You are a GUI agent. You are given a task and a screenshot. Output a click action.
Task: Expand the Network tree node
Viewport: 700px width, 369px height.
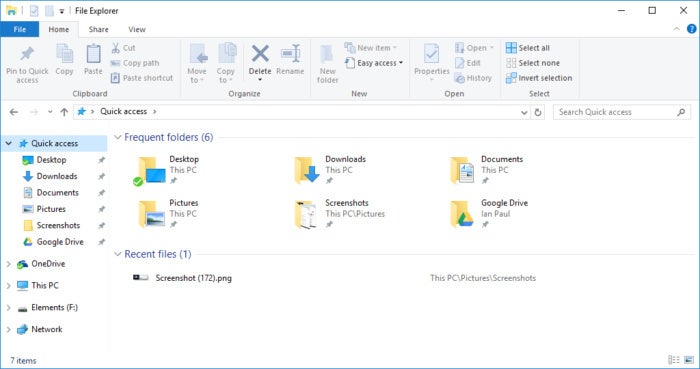(x=8, y=330)
